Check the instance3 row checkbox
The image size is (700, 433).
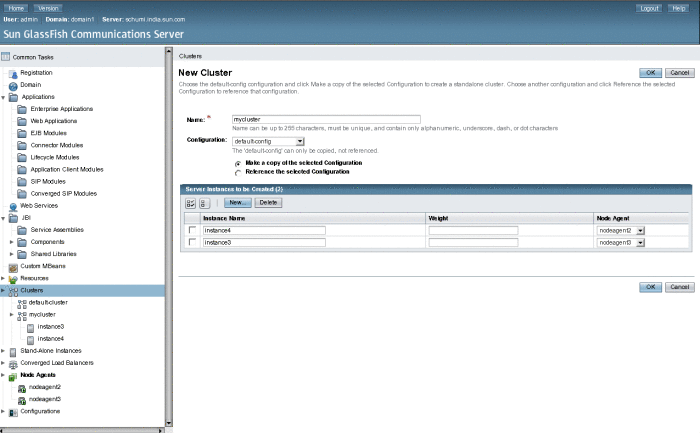[x=192, y=242]
